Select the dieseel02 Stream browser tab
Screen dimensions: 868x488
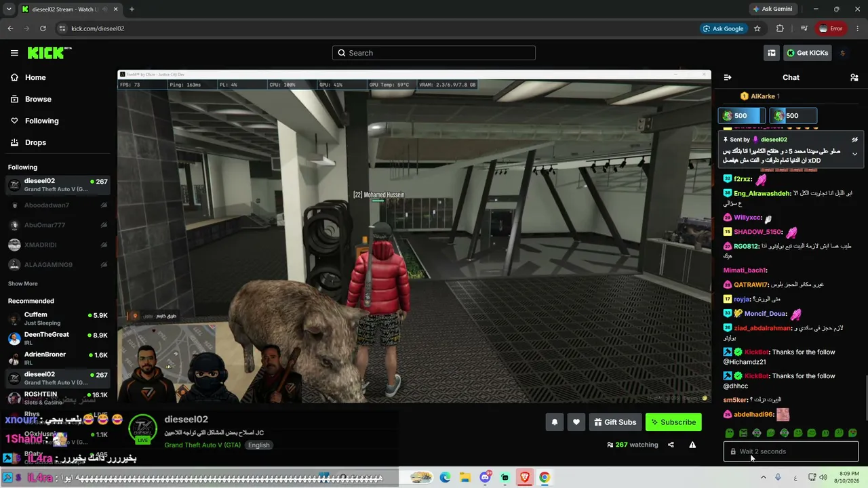[68, 9]
